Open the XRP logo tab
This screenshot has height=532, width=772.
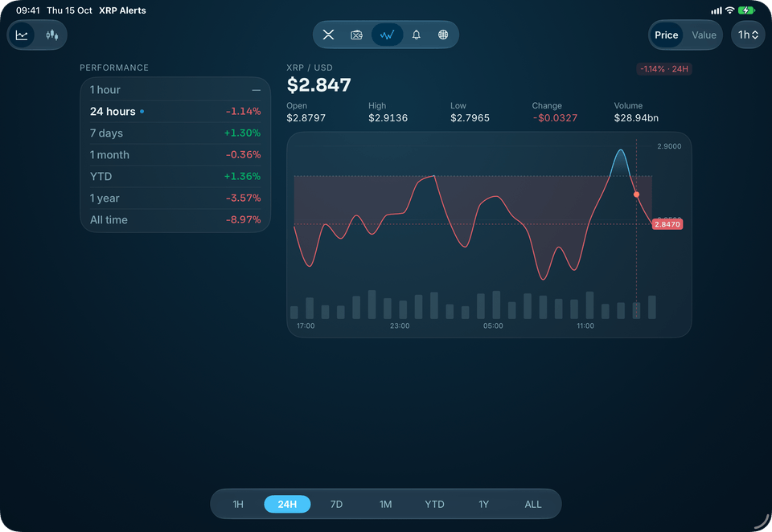point(328,35)
